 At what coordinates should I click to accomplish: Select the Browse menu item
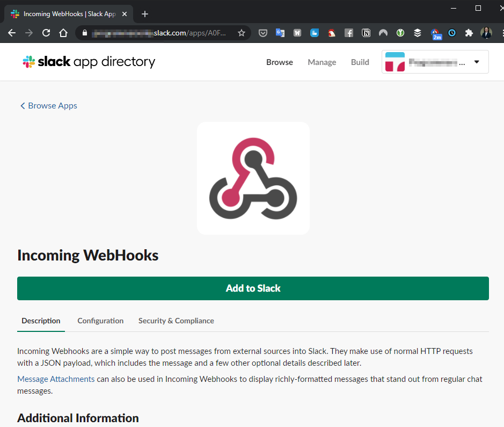point(280,62)
